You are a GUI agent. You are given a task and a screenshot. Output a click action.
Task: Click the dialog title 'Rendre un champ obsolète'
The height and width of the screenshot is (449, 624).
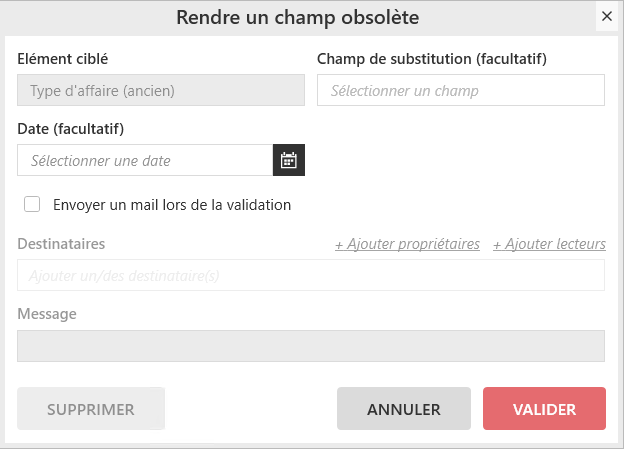pyautogui.click(x=297, y=17)
